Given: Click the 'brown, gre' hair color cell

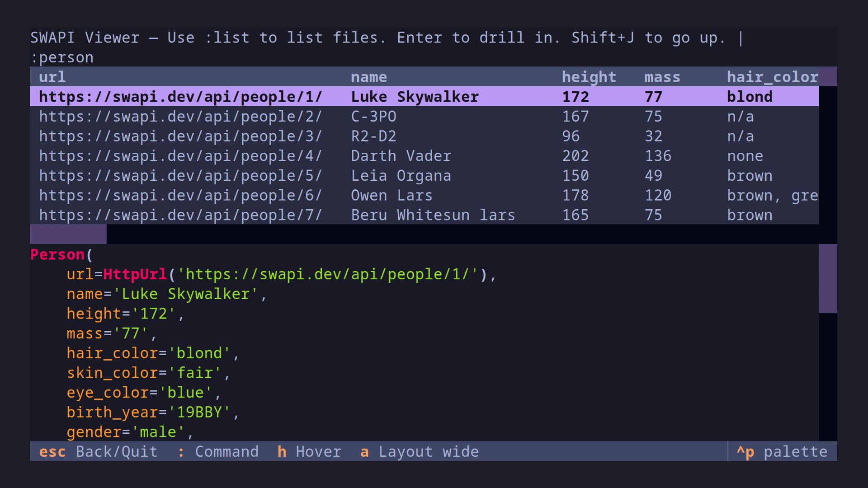Looking at the screenshot, I should (x=773, y=195).
